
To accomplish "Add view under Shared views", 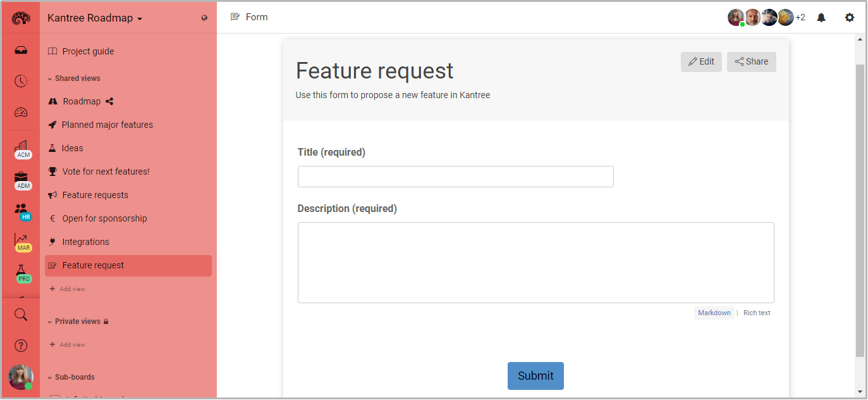I will pos(68,289).
